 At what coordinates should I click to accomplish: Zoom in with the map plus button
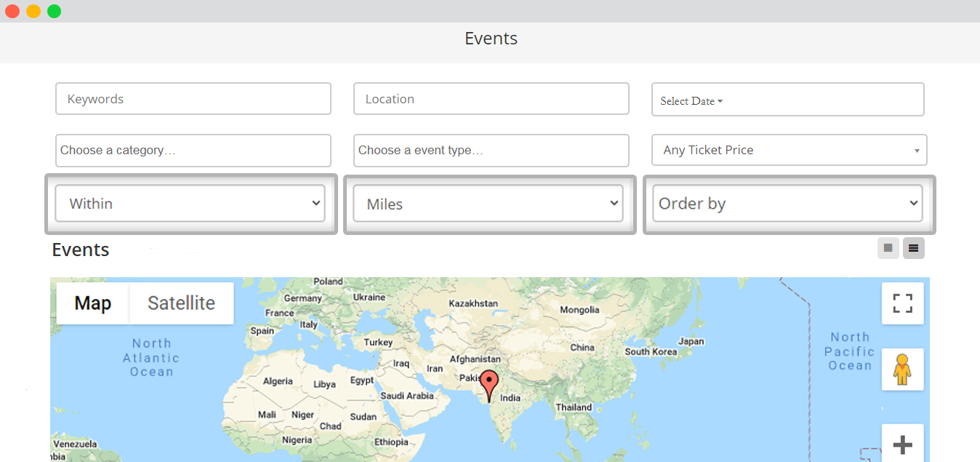click(x=902, y=443)
